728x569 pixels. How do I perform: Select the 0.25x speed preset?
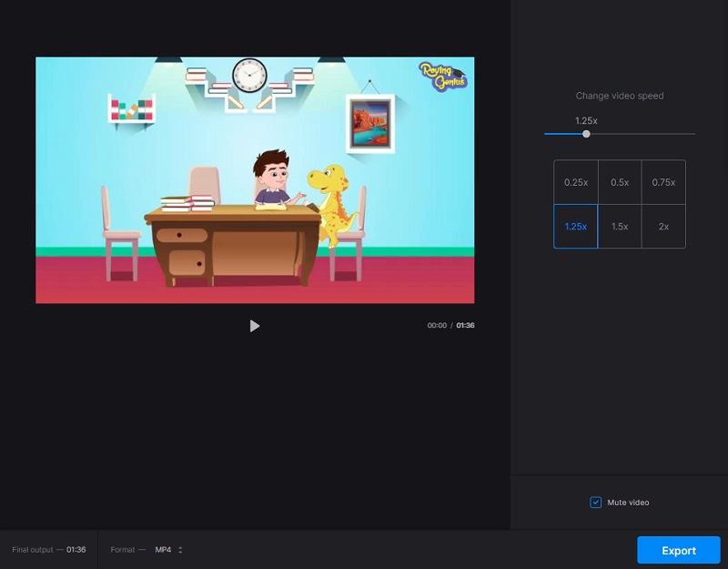(575, 182)
